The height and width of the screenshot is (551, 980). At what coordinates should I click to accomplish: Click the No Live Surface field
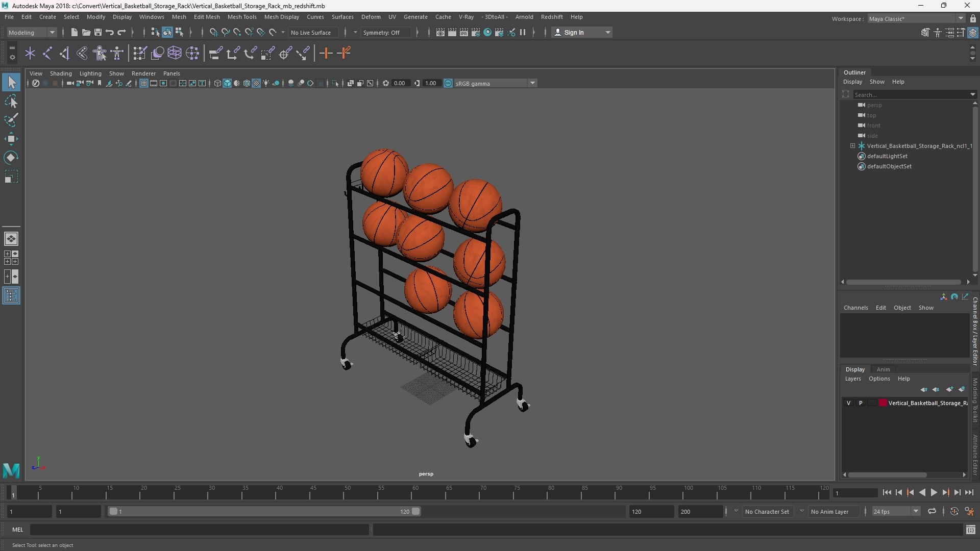tap(313, 33)
